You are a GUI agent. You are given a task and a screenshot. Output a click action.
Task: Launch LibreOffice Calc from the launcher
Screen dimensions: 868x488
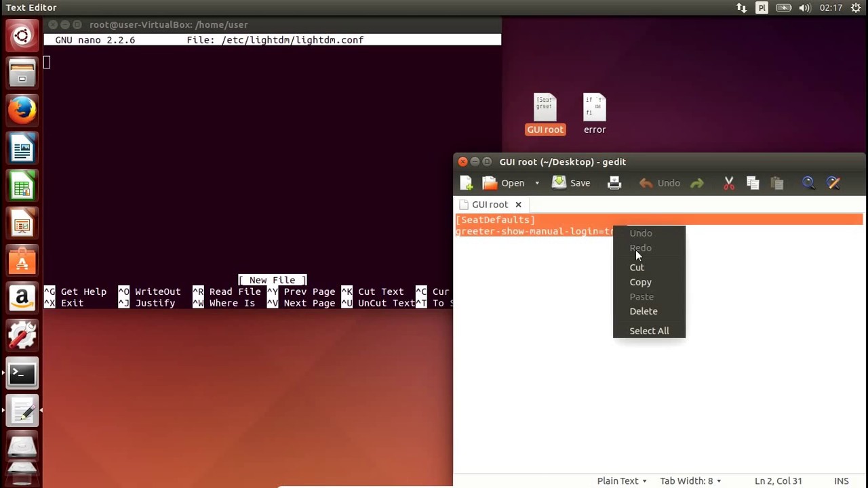pos(22,187)
